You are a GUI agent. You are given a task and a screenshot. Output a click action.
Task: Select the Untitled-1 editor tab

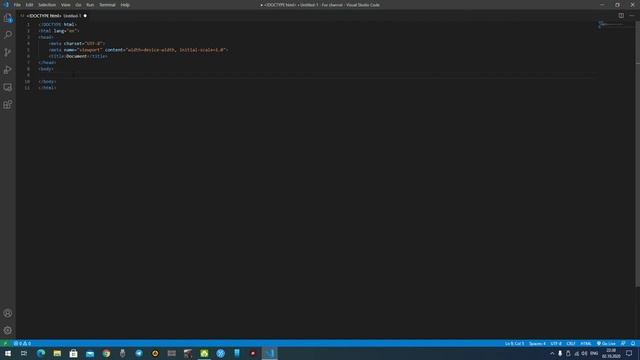[x=53, y=16]
